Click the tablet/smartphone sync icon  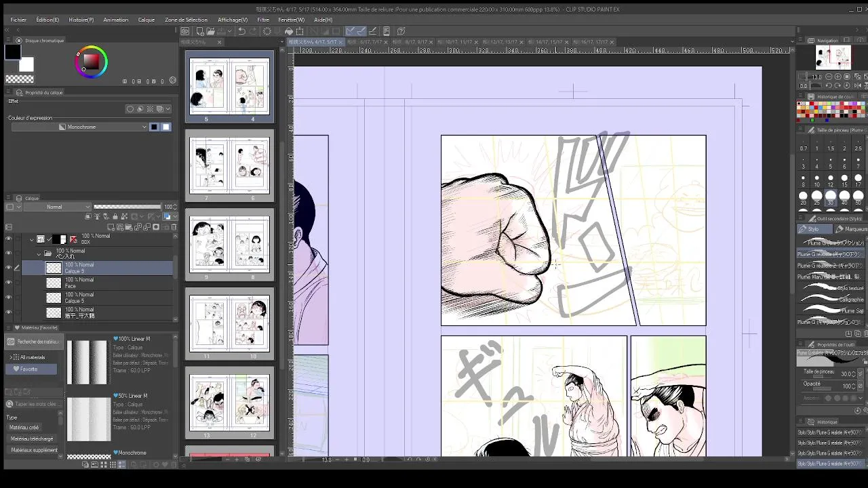(387, 31)
